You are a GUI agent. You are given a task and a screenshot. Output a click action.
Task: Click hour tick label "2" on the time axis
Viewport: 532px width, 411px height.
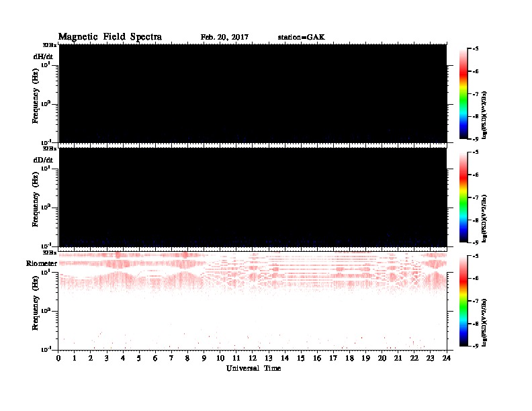coord(91,358)
